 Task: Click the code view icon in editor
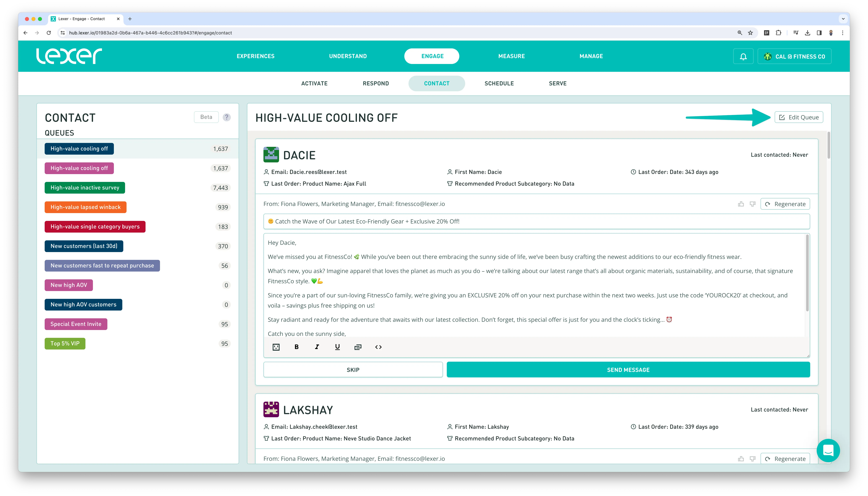(378, 347)
